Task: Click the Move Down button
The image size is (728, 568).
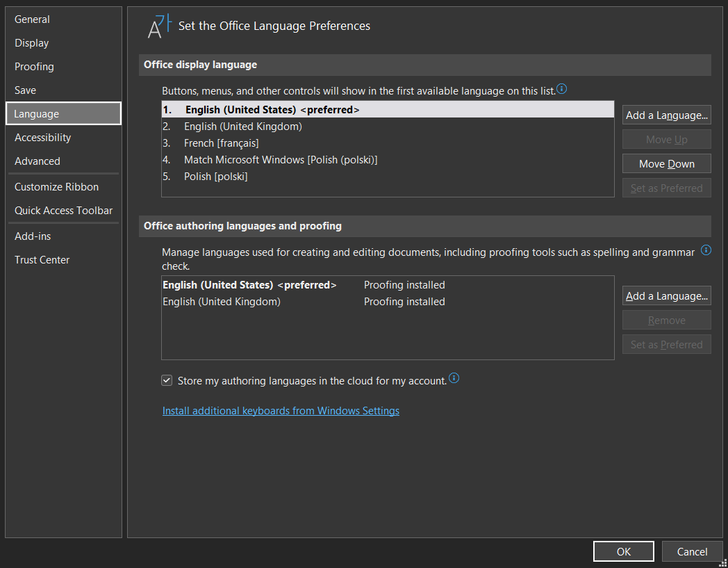Action: (x=666, y=163)
